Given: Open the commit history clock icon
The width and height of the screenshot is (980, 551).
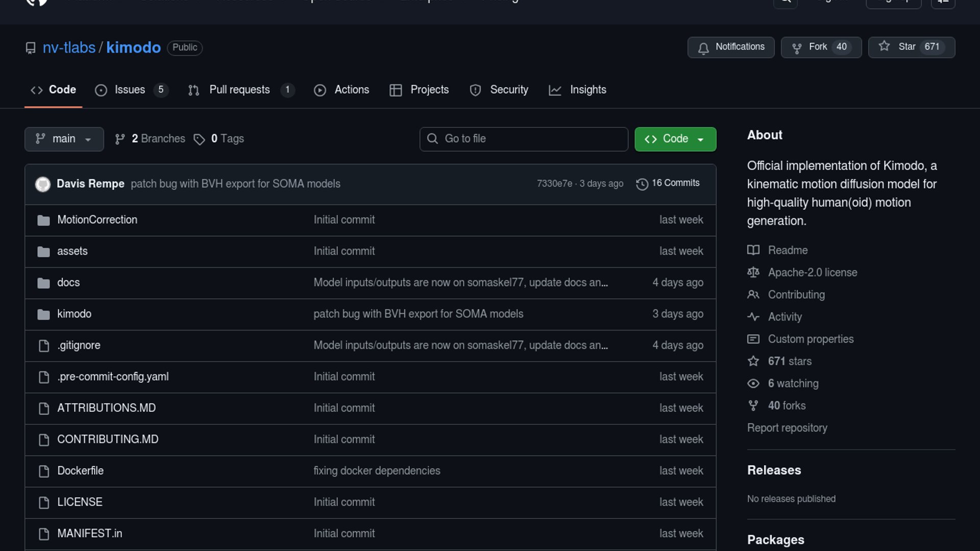Looking at the screenshot, I should point(642,184).
